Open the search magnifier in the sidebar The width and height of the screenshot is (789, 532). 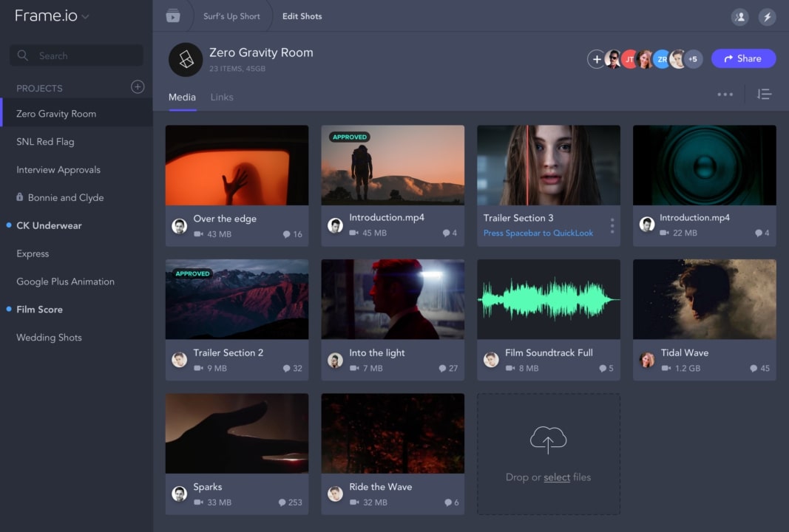(x=24, y=55)
